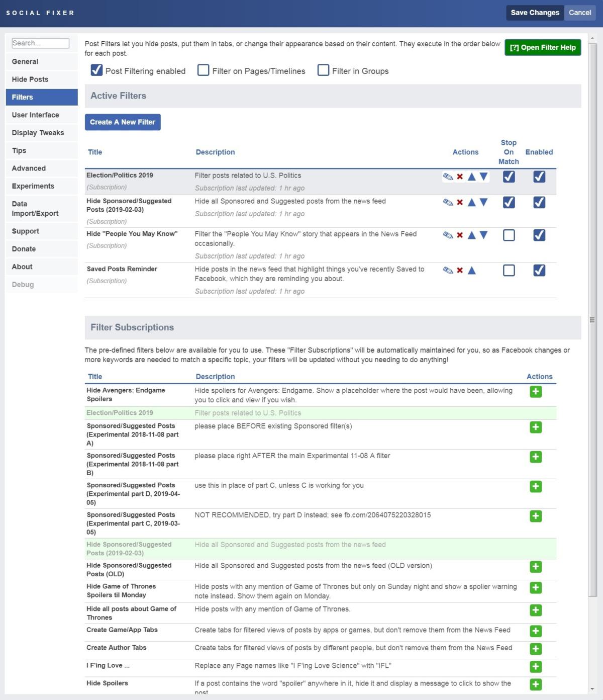Move Hide "People You May Know" filter up
Screen dimensions: 603x700
(471, 235)
